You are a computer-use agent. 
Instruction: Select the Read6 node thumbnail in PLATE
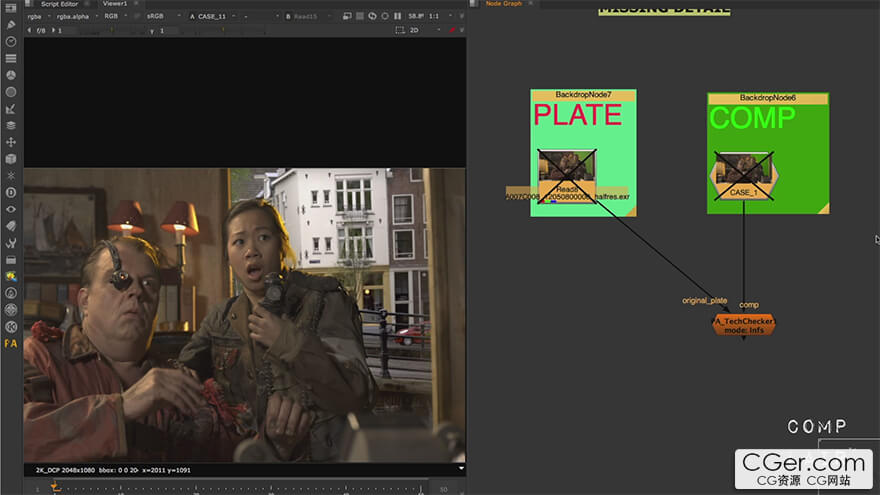pyautogui.click(x=568, y=167)
